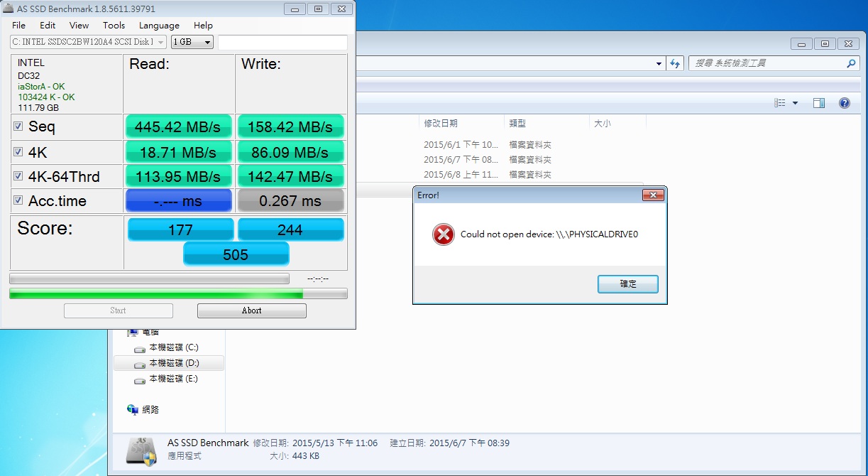Open the Explorer address bar history dropdown
868x476 pixels.
tap(660, 63)
